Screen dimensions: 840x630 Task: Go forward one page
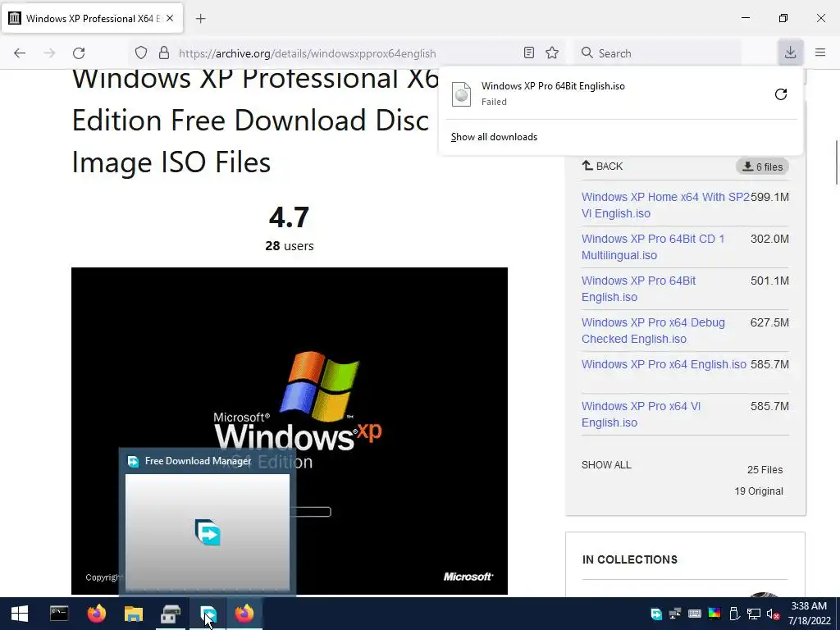coord(49,52)
